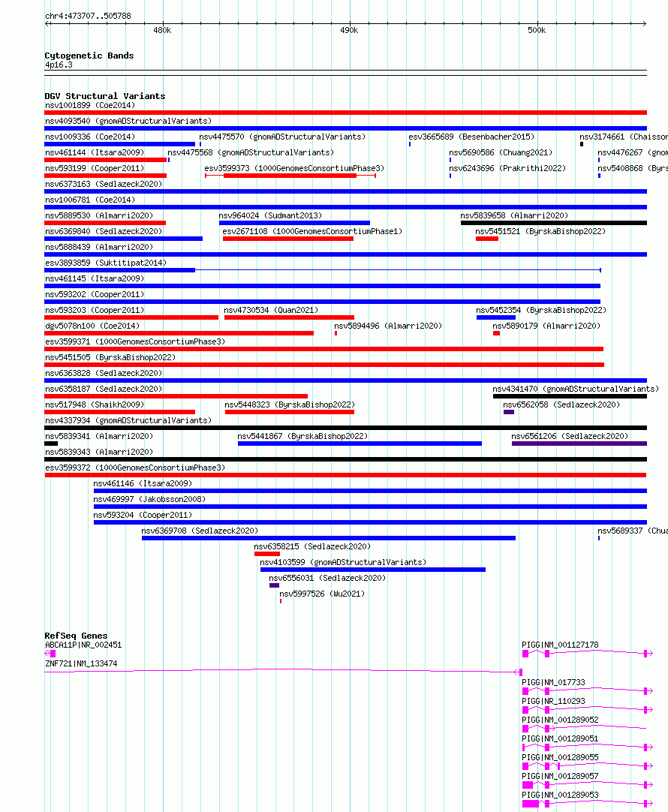Open nsv6369708 (Sedlazeck2020) label

point(200,531)
